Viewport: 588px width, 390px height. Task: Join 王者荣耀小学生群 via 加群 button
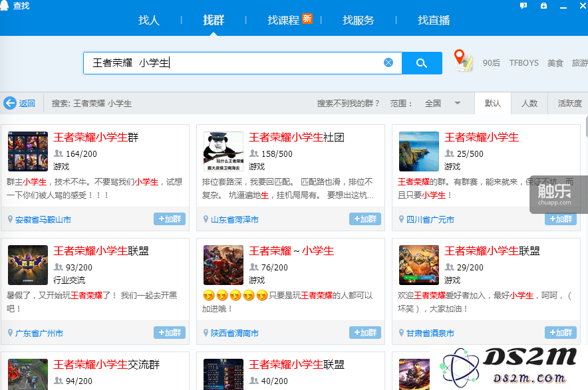pyautogui.click(x=170, y=219)
